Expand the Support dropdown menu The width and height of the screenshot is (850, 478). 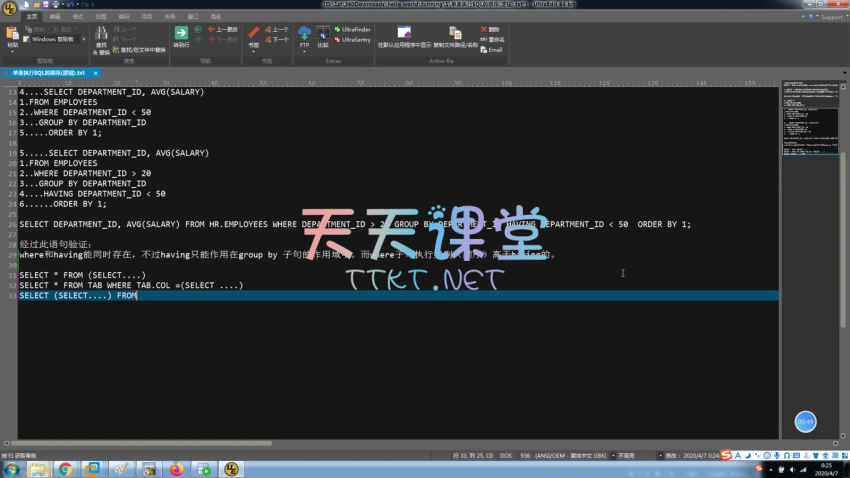[828, 17]
